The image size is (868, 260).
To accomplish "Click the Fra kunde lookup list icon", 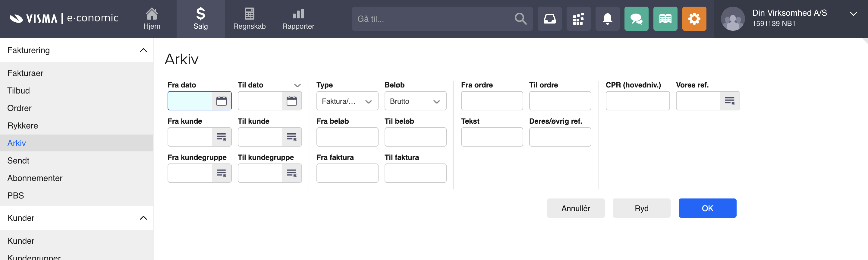I will [221, 137].
